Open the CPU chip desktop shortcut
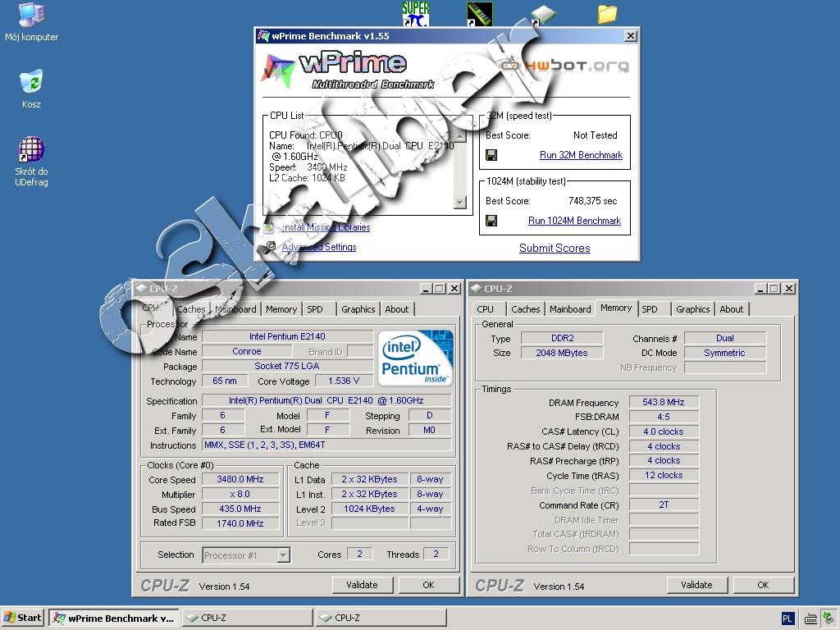The height and width of the screenshot is (630, 840). click(544, 15)
